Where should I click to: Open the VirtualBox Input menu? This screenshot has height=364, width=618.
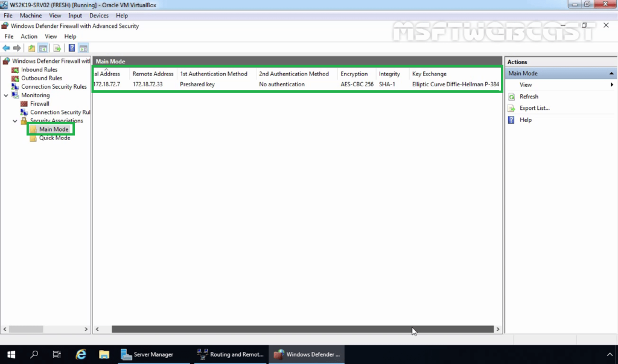[x=75, y=15]
